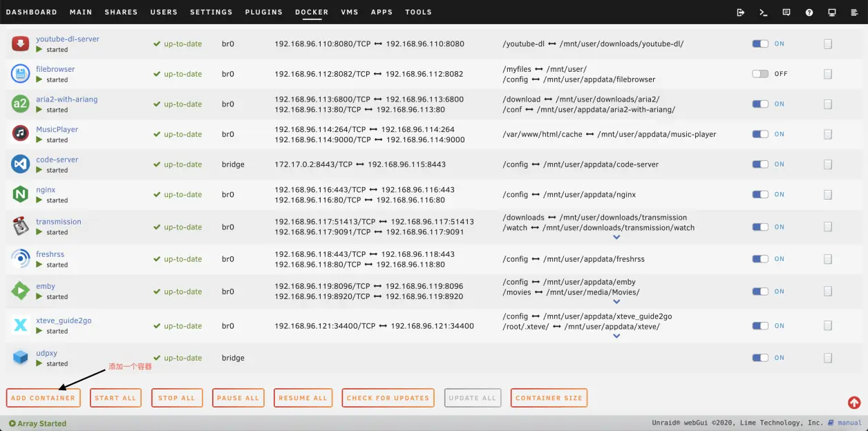Switch to the VMS tab

click(x=349, y=12)
